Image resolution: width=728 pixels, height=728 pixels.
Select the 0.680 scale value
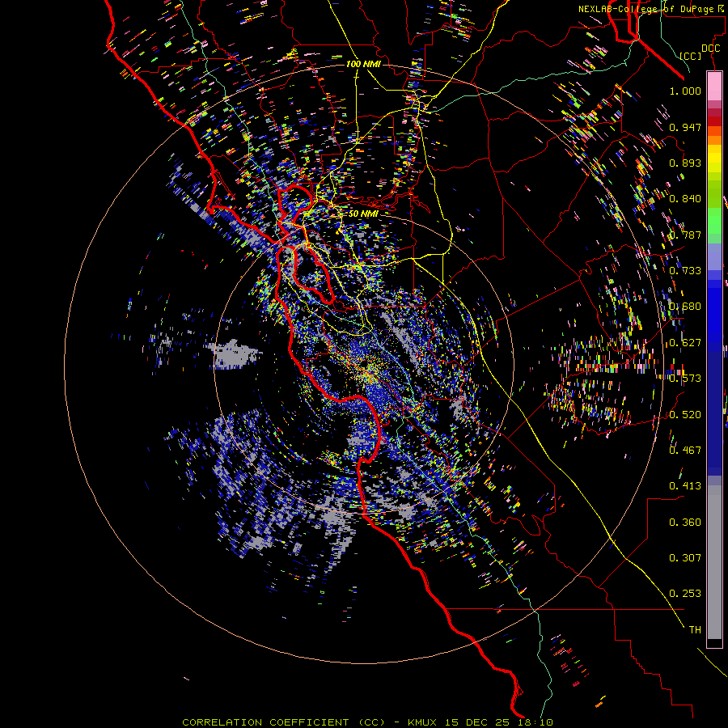tap(685, 307)
